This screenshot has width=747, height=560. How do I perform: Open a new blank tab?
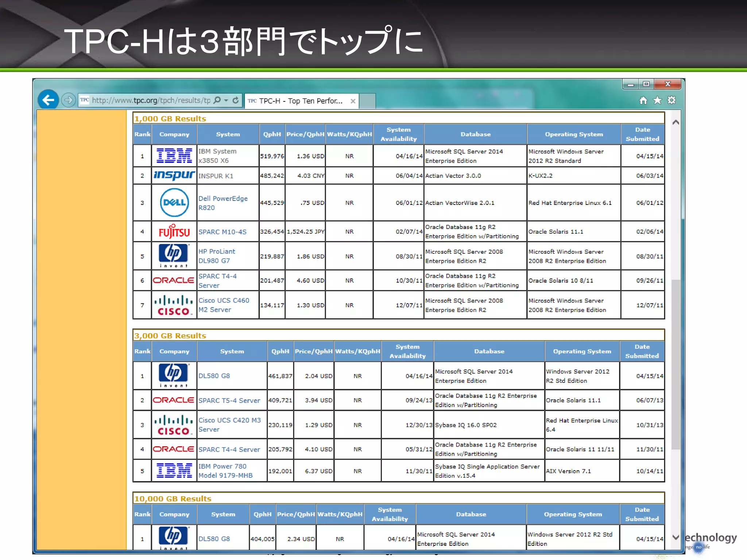(x=368, y=101)
